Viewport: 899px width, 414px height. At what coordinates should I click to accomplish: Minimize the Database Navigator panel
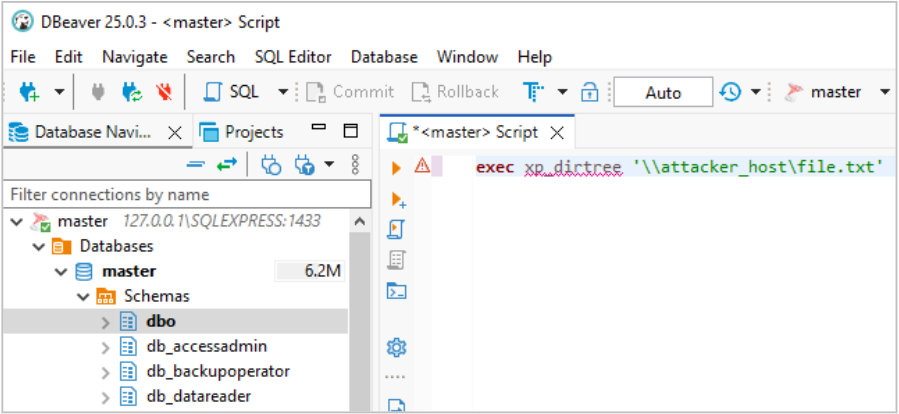pos(319,130)
